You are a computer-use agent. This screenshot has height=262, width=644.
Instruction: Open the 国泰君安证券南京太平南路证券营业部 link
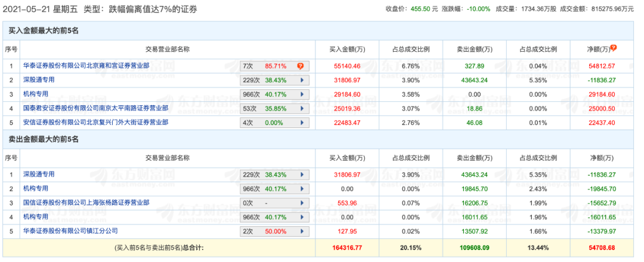[95, 108]
